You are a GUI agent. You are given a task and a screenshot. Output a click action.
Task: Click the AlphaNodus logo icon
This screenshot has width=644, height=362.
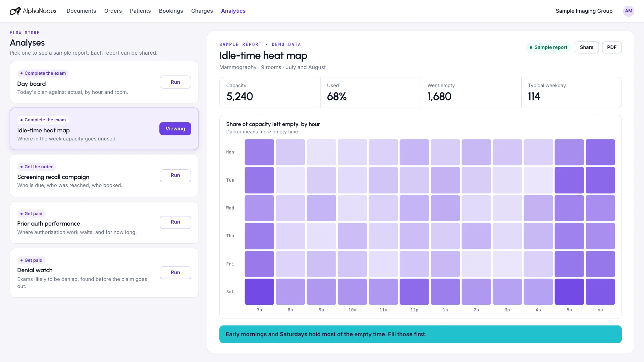(15, 11)
